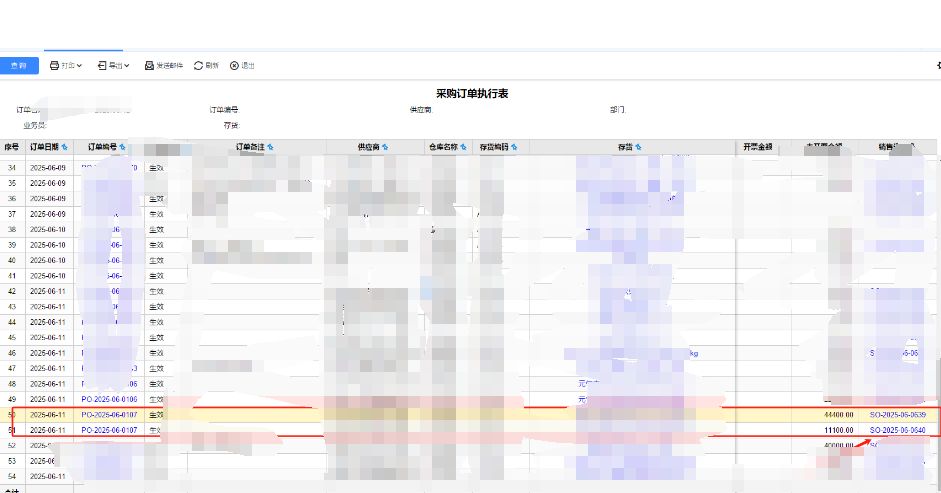This screenshot has height=493, width=941.
Task: Open sales order link SO-2025-06-0639
Action: coord(897,414)
